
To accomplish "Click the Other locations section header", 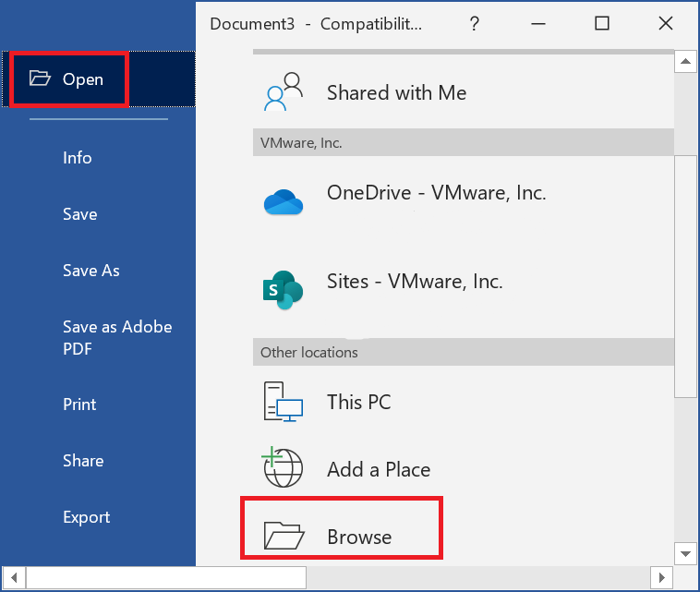I will coord(464,352).
